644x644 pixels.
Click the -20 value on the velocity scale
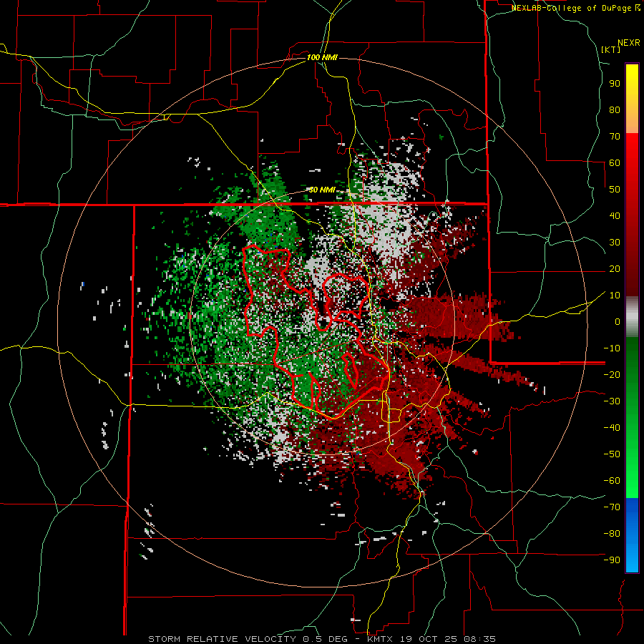[x=612, y=374]
